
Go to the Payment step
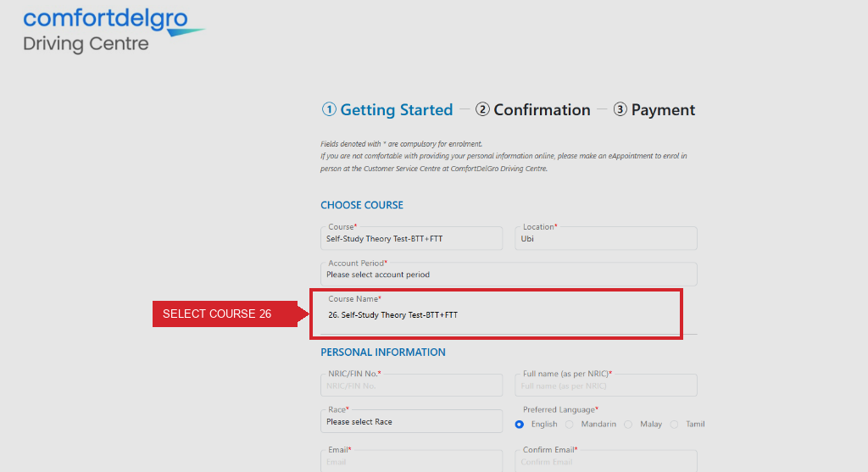654,109
